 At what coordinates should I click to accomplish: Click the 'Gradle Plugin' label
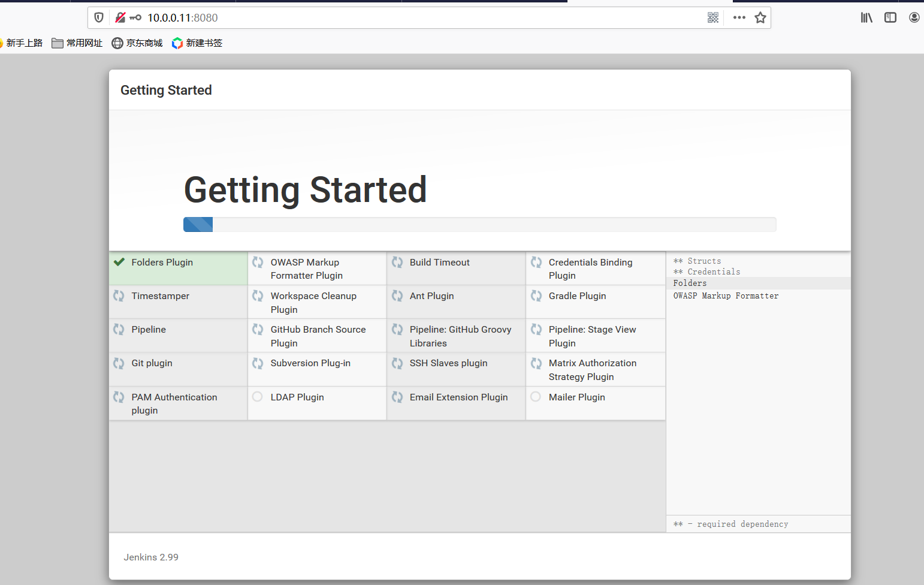pyautogui.click(x=578, y=296)
